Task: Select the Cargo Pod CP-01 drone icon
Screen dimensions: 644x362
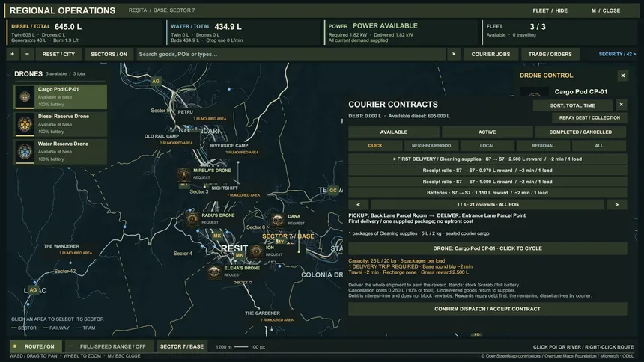Action: (25, 97)
